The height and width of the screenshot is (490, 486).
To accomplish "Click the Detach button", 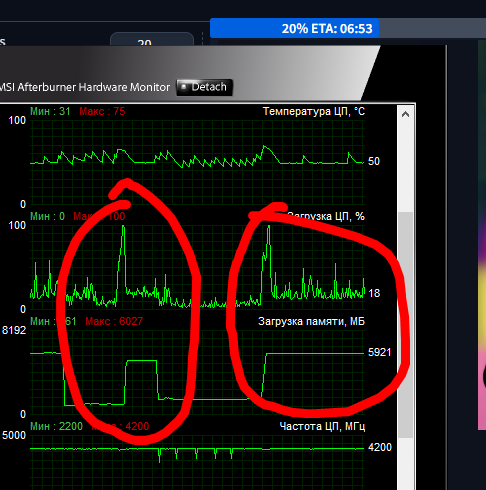I will 204,87.
